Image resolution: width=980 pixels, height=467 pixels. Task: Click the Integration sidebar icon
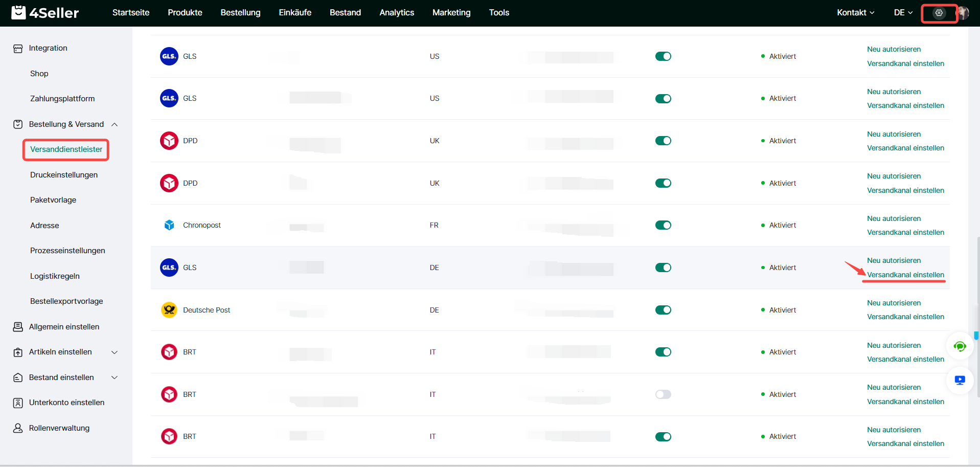(x=18, y=49)
